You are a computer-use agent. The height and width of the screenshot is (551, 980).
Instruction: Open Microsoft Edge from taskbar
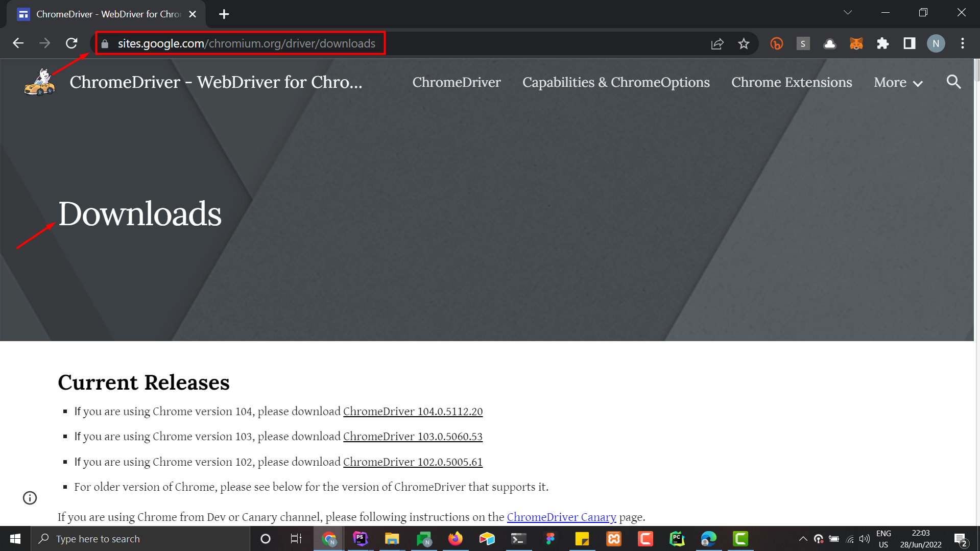(709, 539)
